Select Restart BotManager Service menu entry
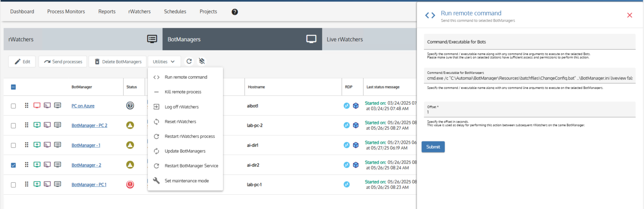This screenshot has height=209, width=644. [x=185, y=166]
